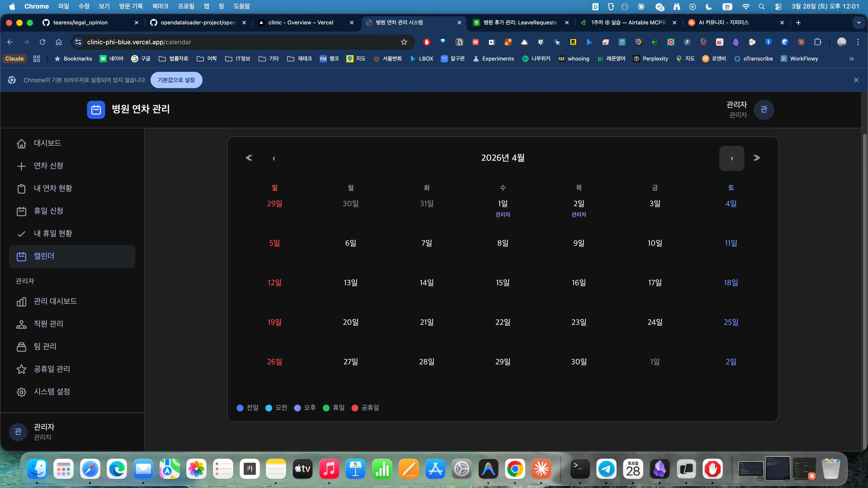The image size is (868, 488).
Task: Open the Perplexity bookmark
Action: (651, 59)
